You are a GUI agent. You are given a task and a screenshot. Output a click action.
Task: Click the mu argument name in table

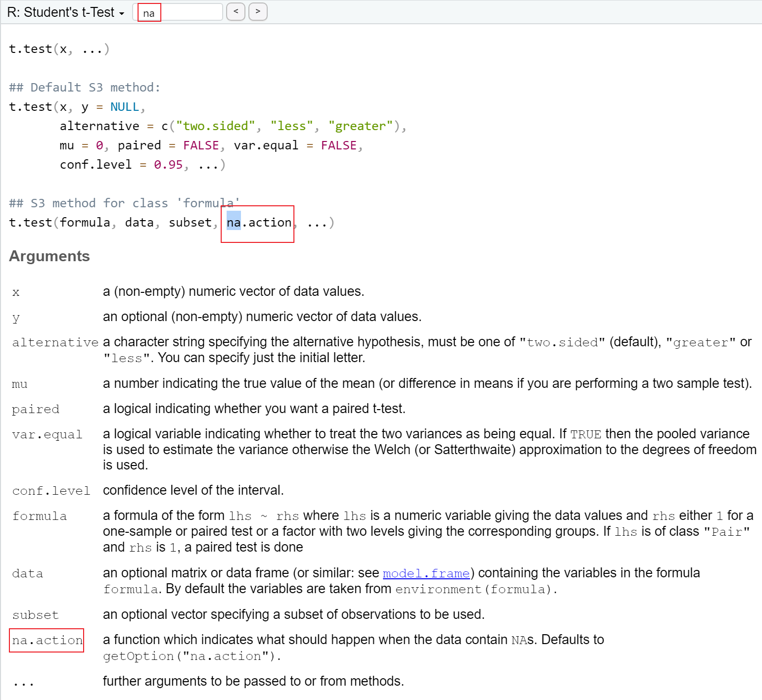[x=19, y=384]
